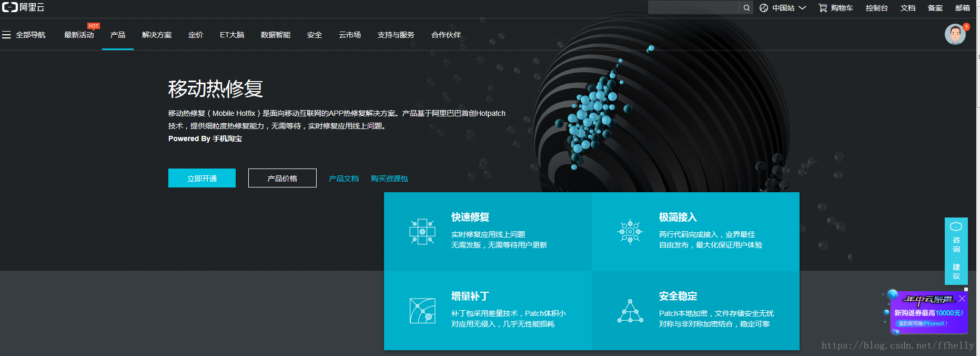980x356 pixels.
Task: Click the 产品价格 button
Action: pos(282,178)
